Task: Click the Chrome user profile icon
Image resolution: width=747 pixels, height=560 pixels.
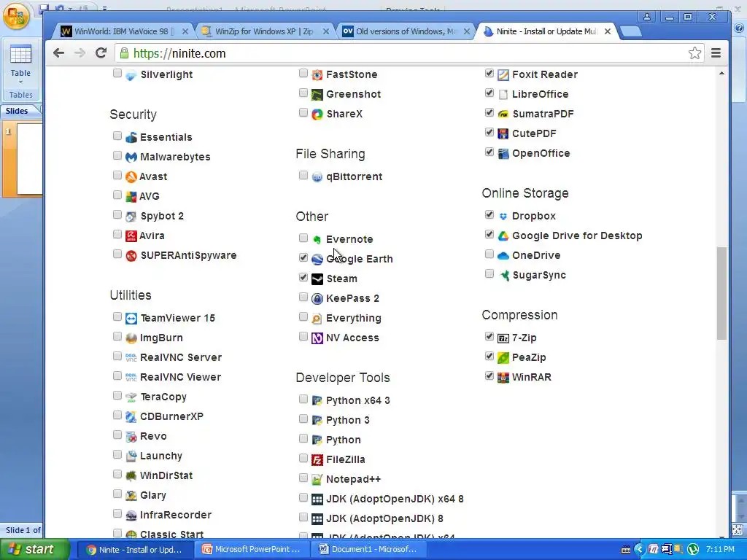Action: coord(647,17)
